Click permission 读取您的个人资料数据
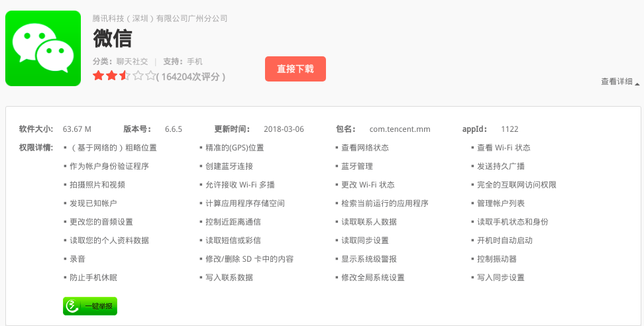 pyautogui.click(x=109, y=241)
